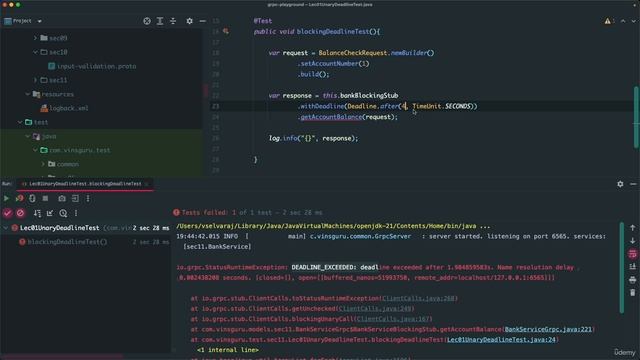Clear console with trash icon

point(633,293)
